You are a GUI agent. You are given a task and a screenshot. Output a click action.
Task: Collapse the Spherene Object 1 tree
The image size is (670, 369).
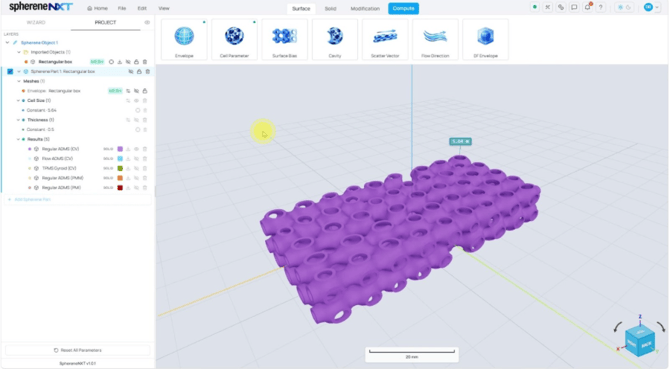point(7,43)
